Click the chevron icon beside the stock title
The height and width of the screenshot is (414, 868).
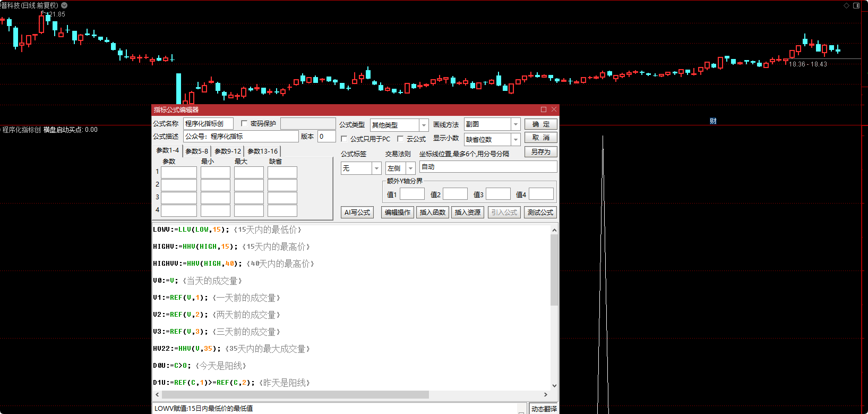click(x=64, y=5)
